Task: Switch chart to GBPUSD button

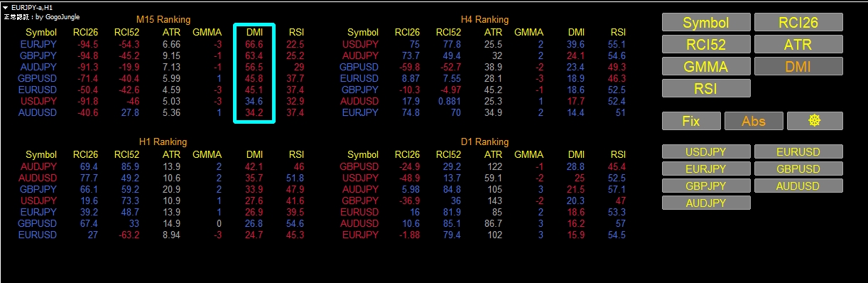Action: pos(798,169)
